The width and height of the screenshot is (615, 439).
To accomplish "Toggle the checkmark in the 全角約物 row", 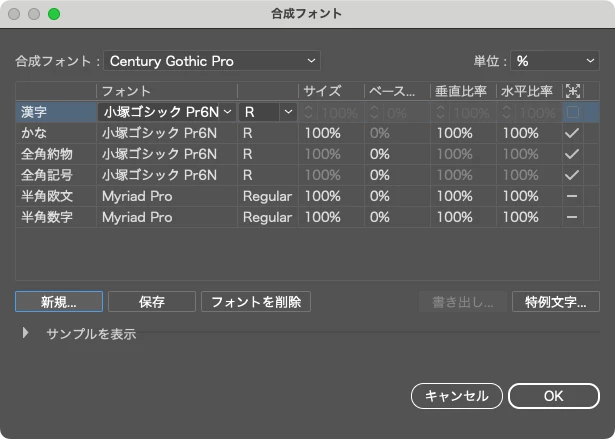I will (572, 154).
